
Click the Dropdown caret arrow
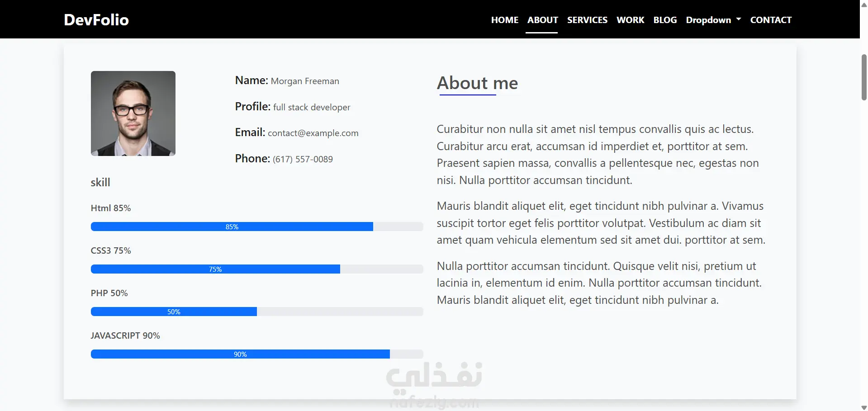point(739,19)
